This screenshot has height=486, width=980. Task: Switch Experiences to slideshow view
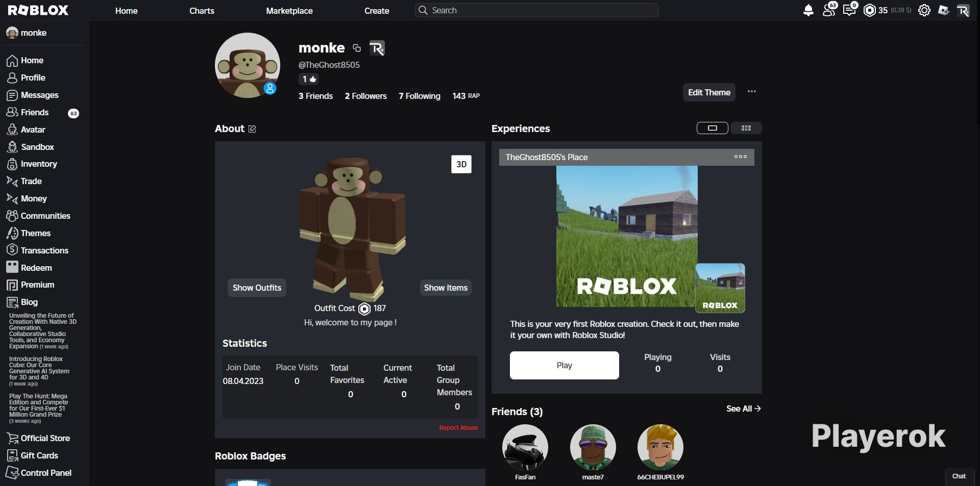pyautogui.click(x=713, y=128)
